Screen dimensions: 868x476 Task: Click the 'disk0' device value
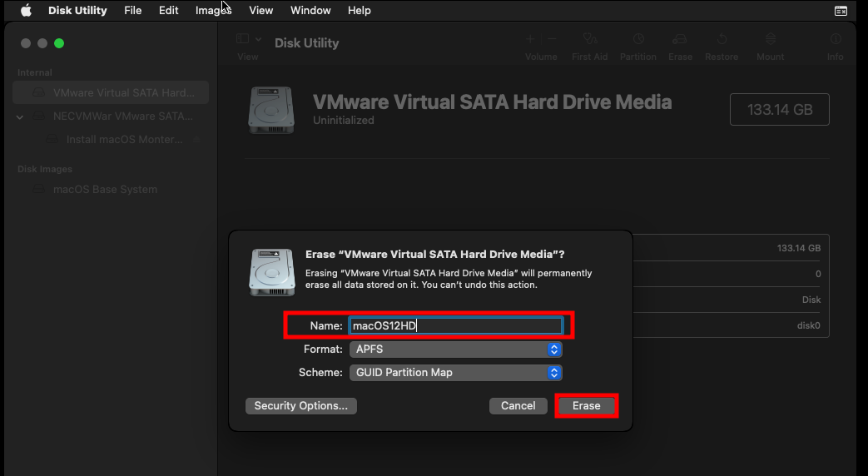809,325
